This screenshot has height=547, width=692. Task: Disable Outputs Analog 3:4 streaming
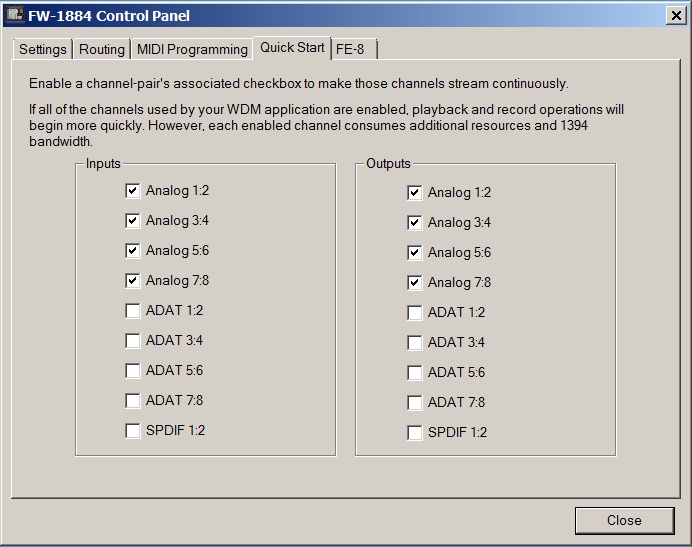[x=414, y=223]
